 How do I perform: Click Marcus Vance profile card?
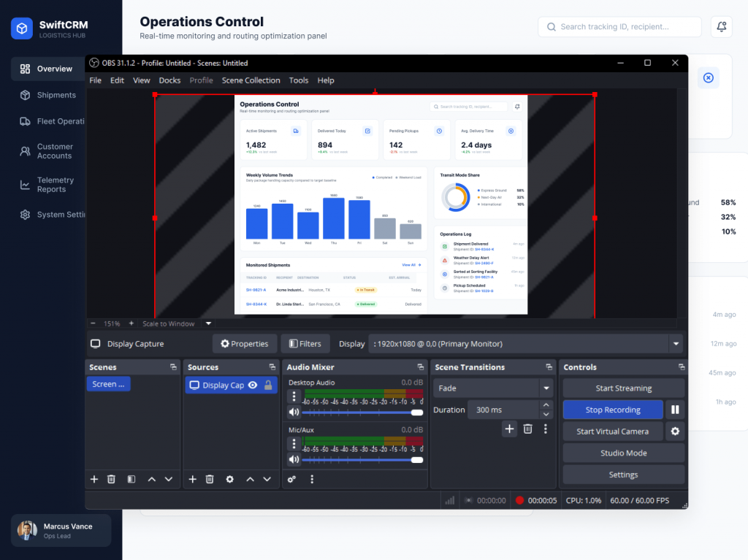pyautogui.click(x=61, y=530)
